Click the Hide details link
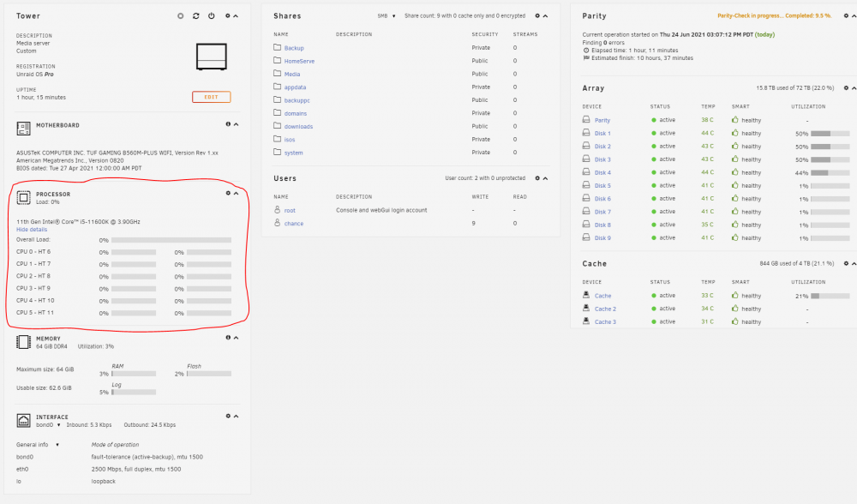The image size is (857, 504). point(32,230)
